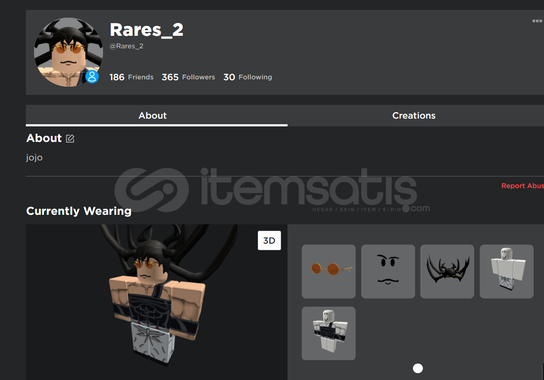Click the Rares_2 profile avatar picture
The width and height of the screenshot is (544, 380).
pos(68,52)
